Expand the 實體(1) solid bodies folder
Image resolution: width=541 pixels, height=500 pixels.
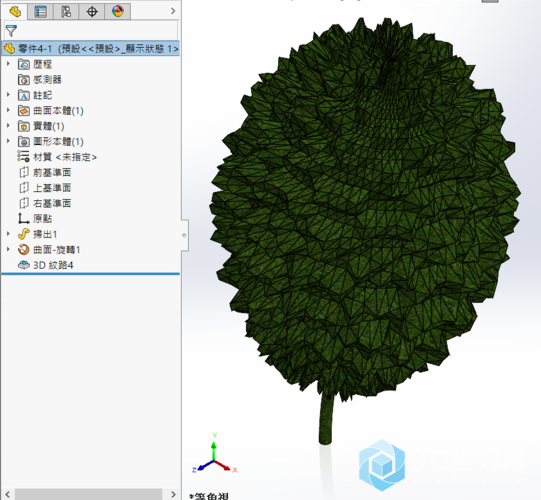[x=8, y=126]
